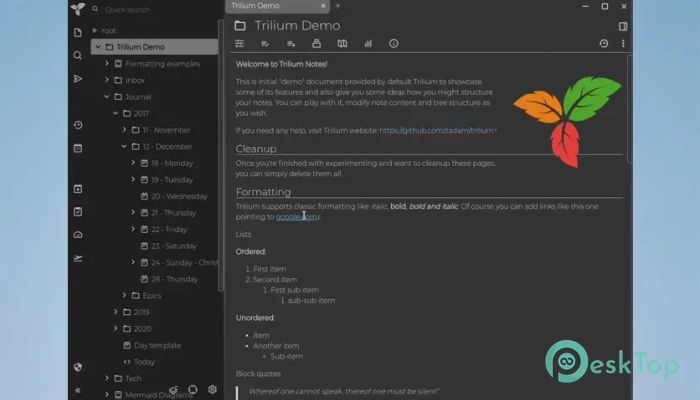Image resolution: width=700 pixels, height=400 pixels.
Task: Follow the google.com link
Action: (x=297, y=217)
